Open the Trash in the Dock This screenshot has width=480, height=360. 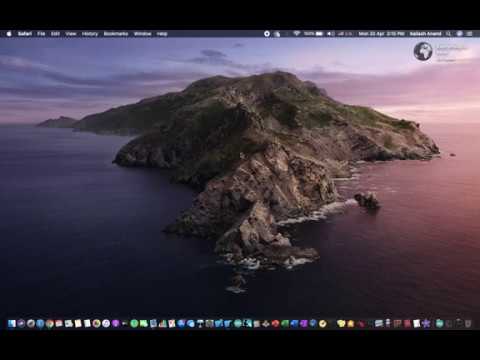click(x=468, y=323)
